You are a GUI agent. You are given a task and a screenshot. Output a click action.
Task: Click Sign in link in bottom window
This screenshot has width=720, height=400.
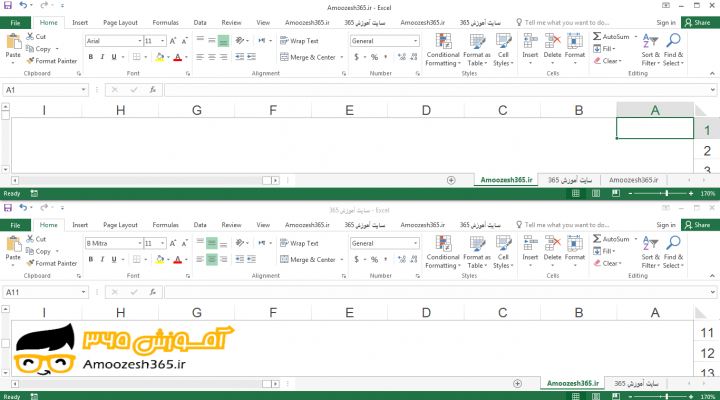pos(666,225)
